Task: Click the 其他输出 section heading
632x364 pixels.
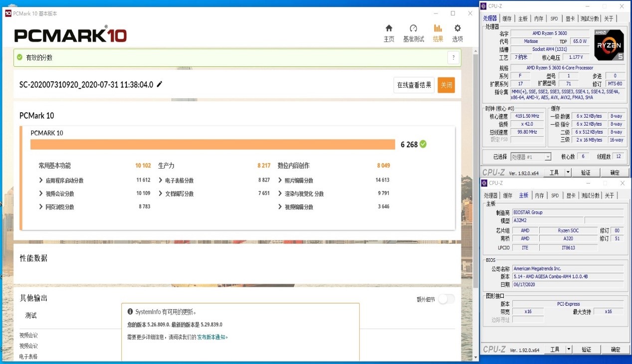Action: pyautogui.click(x=33, y=298)
